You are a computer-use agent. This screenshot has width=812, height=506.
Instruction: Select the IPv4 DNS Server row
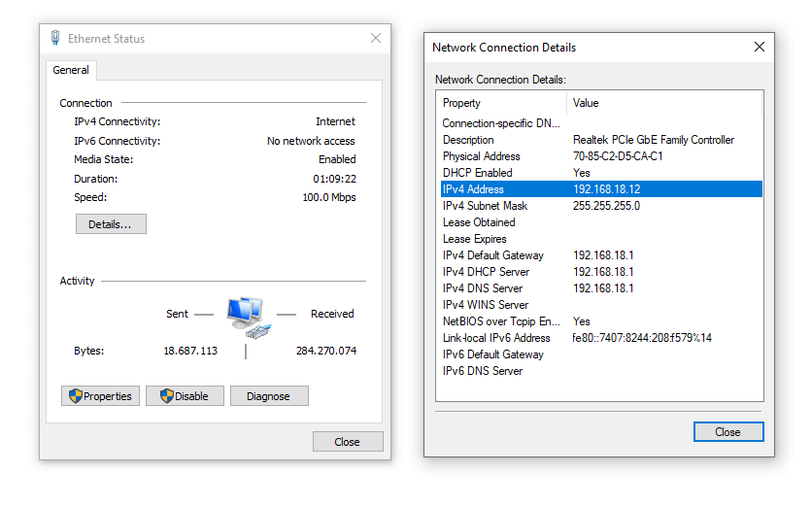(x=600, y=288)
